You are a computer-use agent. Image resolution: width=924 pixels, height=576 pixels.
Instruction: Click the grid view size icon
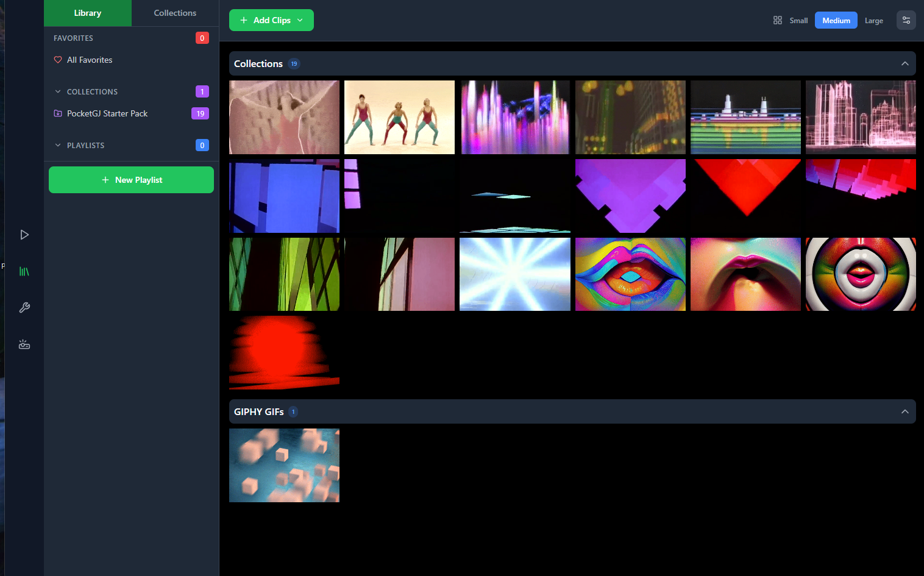pyautogui.click(x=777, y=20)
